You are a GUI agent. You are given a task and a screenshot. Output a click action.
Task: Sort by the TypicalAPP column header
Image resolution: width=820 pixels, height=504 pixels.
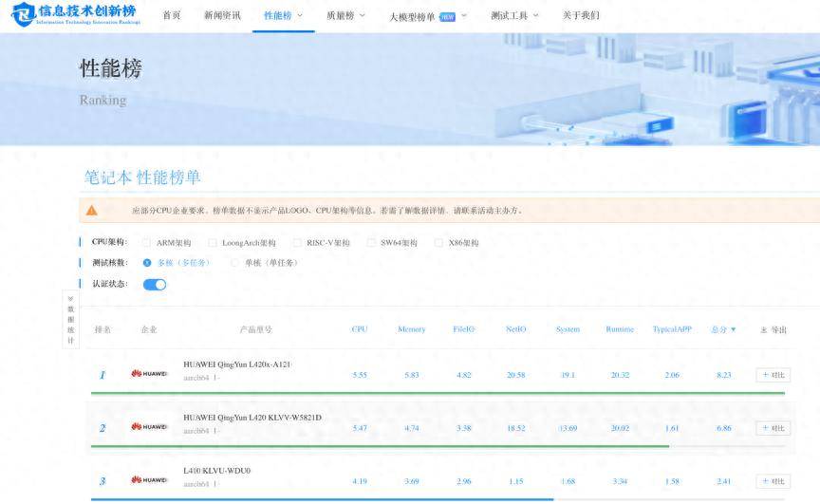coord(672,329)
